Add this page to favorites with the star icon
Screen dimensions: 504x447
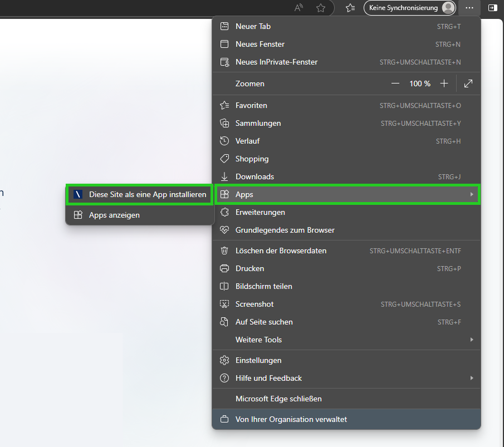point(320,8)
